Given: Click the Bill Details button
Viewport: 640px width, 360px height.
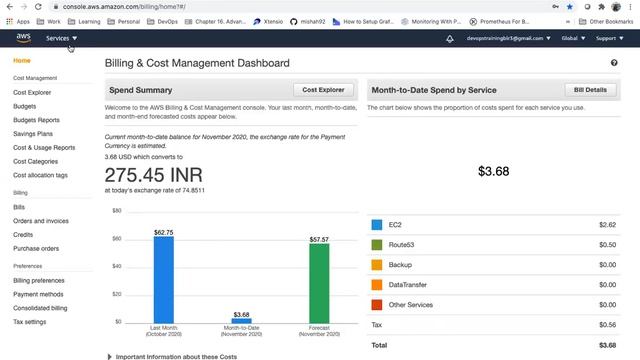Looking at the screenshot, I should click(x=590, y=90).
